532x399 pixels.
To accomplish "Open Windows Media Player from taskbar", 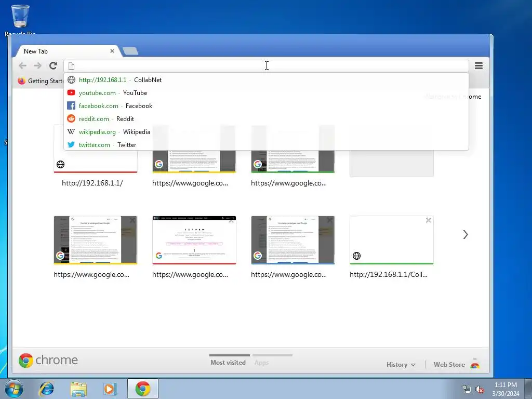I will click(x=110, y=389).
